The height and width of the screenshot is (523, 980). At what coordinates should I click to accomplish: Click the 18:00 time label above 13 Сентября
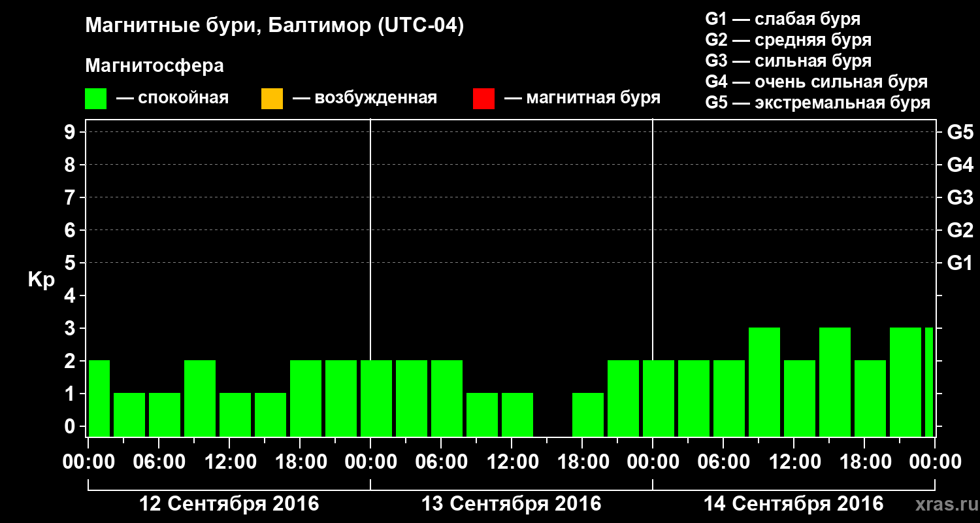point(583,462)
